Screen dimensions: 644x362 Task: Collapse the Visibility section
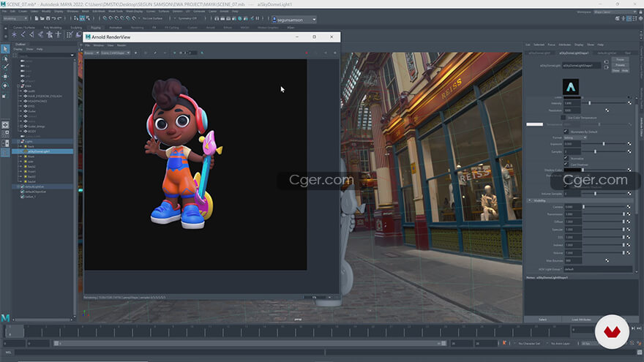coord(529,200)
